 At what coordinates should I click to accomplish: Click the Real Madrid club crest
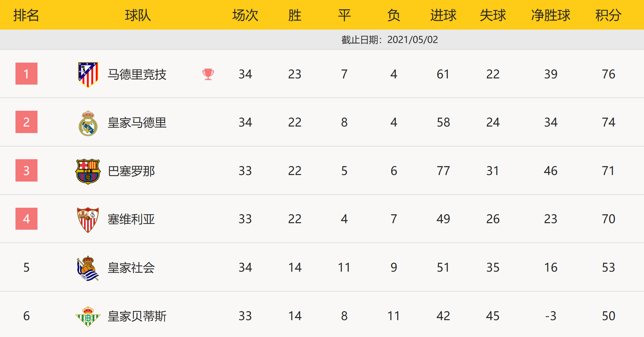[88, 123]
